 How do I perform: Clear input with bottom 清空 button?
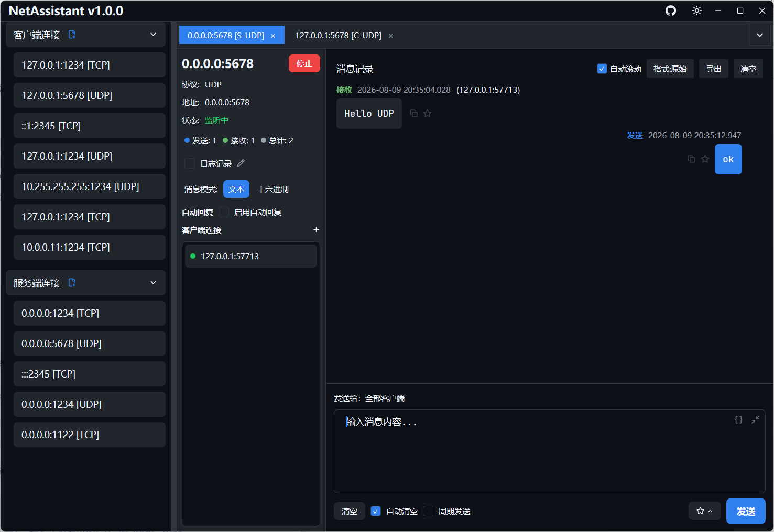pos(350,511)
